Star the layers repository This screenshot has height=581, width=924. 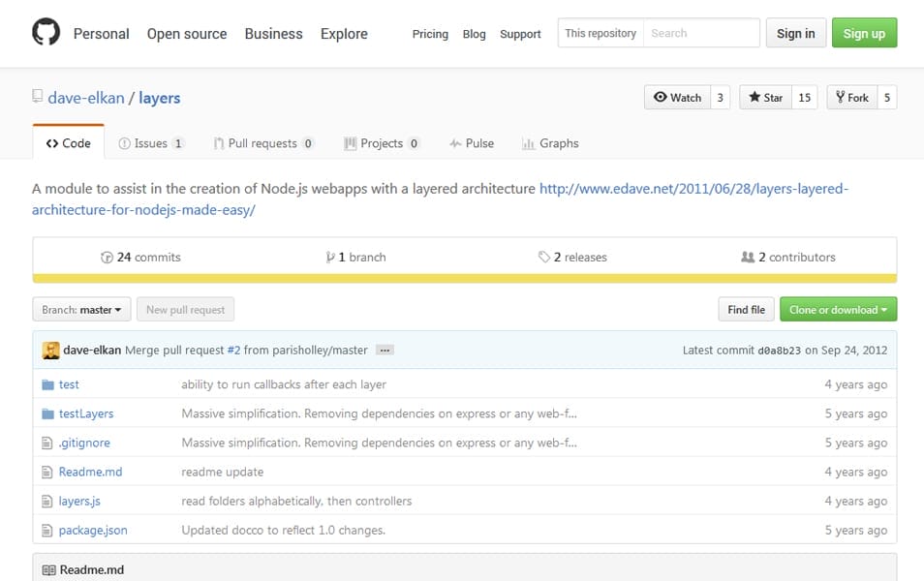point(765,98)
